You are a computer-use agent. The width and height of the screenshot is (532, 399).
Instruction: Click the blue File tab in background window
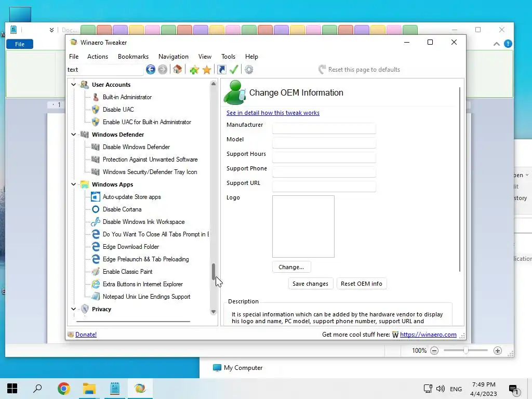point(20,44)
